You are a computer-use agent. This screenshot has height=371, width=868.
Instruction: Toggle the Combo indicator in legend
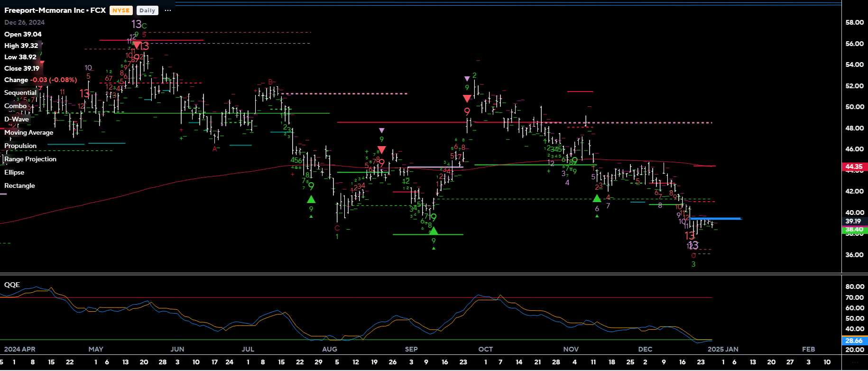(x=15, y=106)
